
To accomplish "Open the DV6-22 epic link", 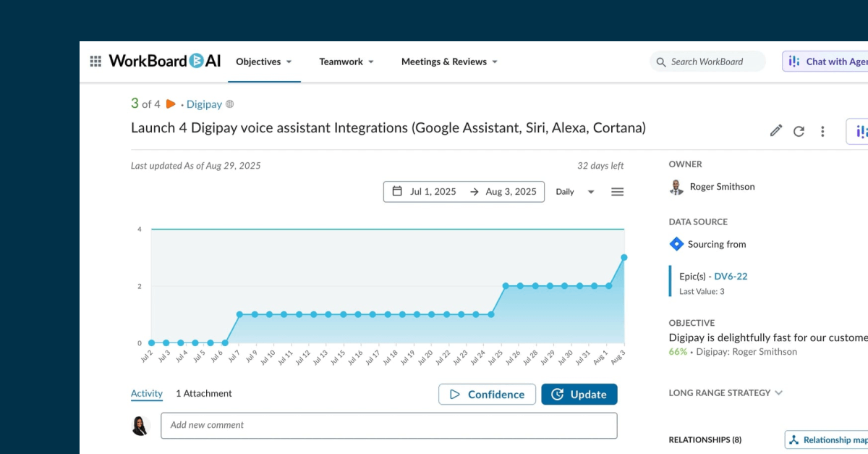I will [731, 276].
